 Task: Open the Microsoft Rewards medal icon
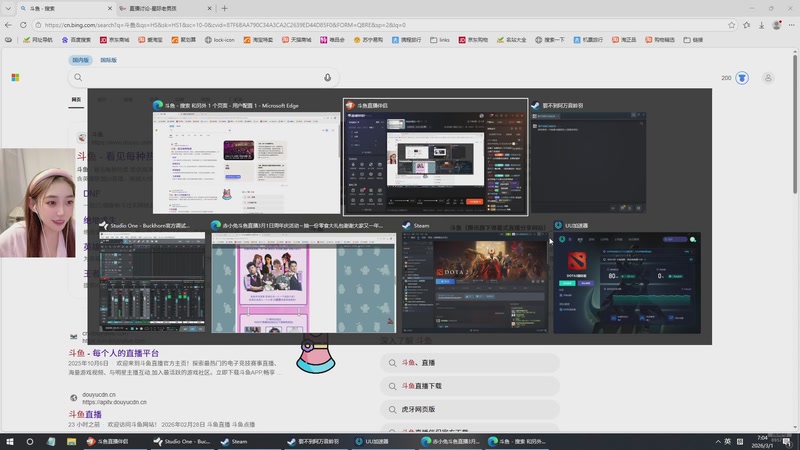click(x=742, y=78)
